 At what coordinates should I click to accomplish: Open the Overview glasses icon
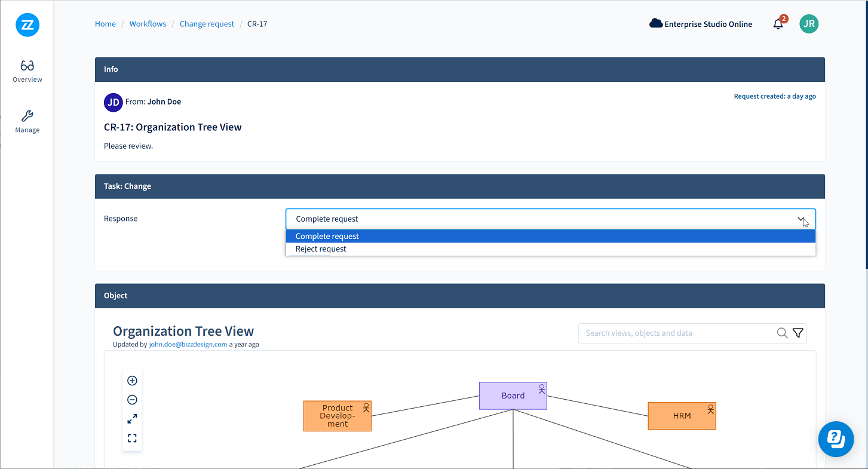click(x=27, y=66)
